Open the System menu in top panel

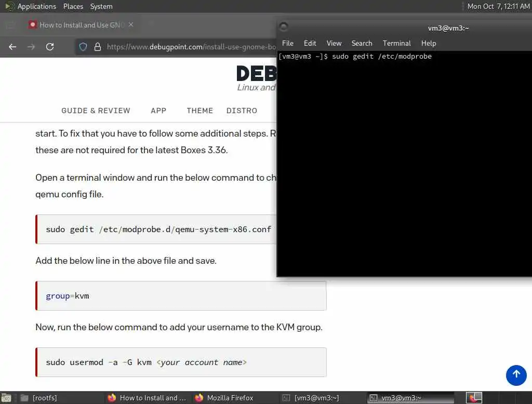click(x=101, y=6)
